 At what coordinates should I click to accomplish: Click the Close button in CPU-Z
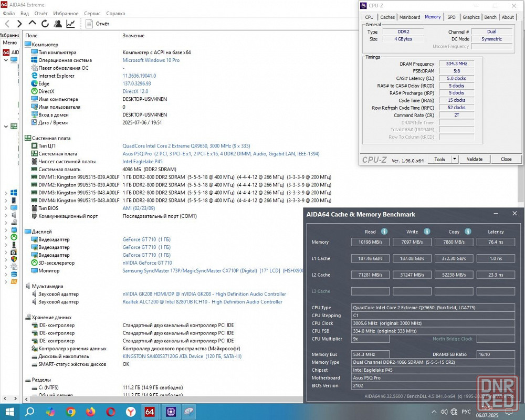[x=506, y=160]
